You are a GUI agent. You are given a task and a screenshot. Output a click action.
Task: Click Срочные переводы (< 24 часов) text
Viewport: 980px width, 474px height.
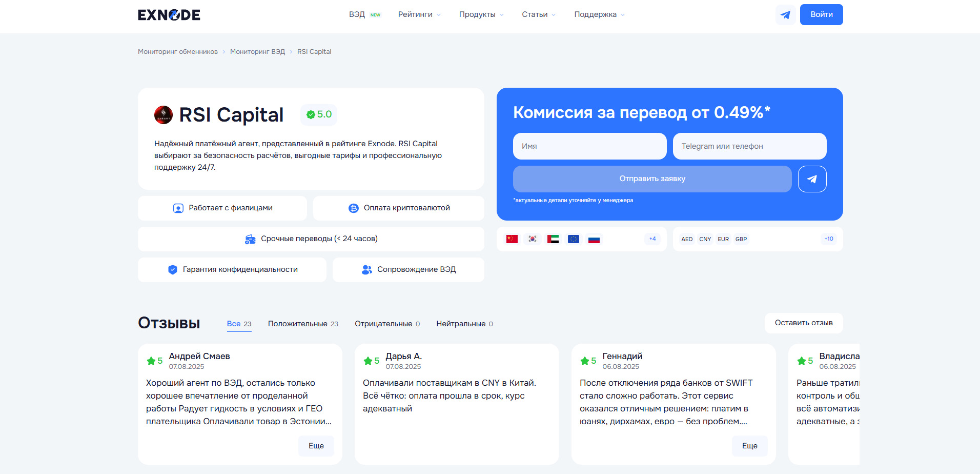(x=319, y=239)
